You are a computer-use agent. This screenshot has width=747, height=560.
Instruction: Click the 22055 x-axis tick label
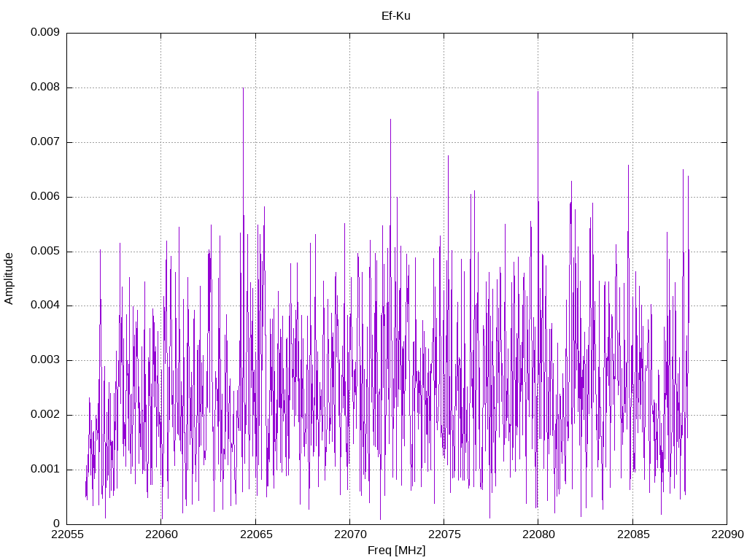click(x=66, y=534)
